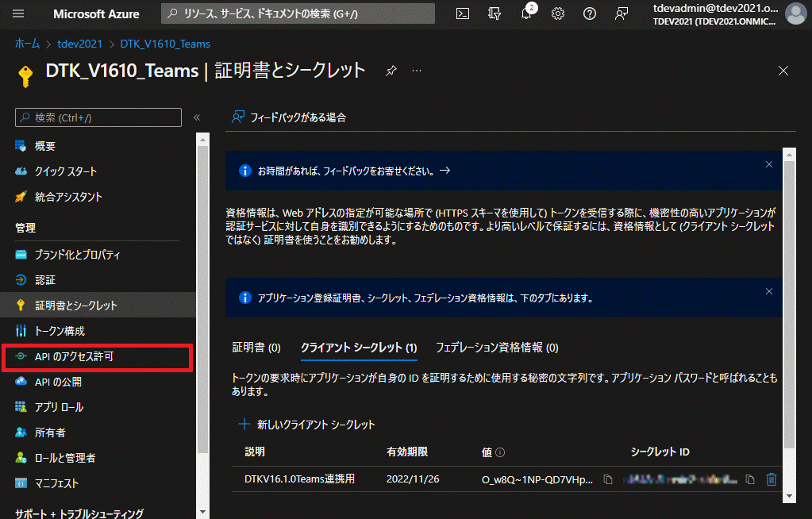This screenshot has width=812, height=519.
Task: Delete the DTKV16.1.0Teams secret
Action: point(771,479)
